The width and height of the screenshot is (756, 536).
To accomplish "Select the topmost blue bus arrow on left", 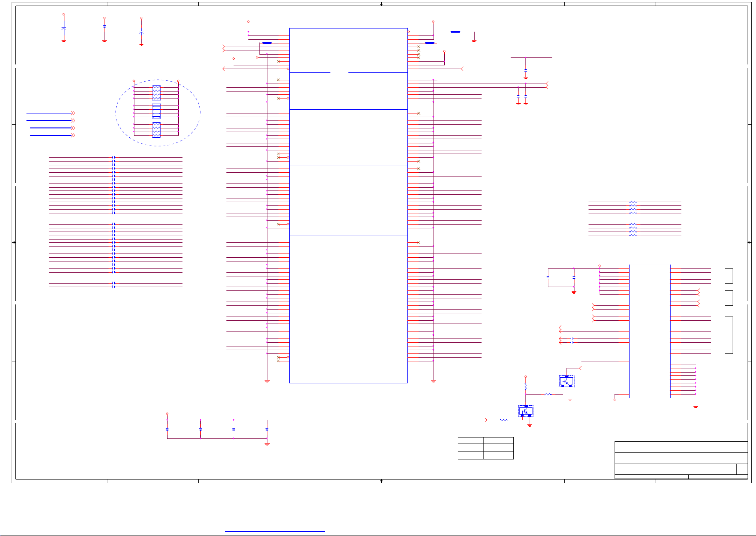I will (50, 113).
